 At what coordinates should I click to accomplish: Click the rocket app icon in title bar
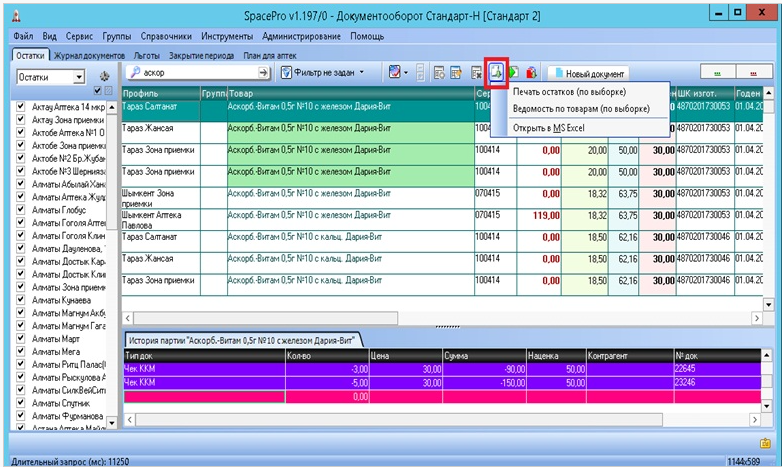pos(16,16)
